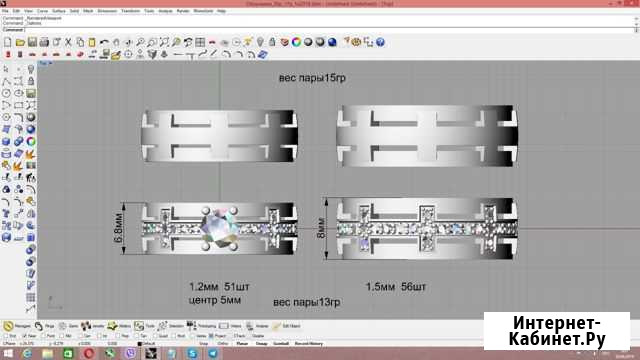
Task: Enable the Mid osnap checkbox
Action: (x=66, y=336)
